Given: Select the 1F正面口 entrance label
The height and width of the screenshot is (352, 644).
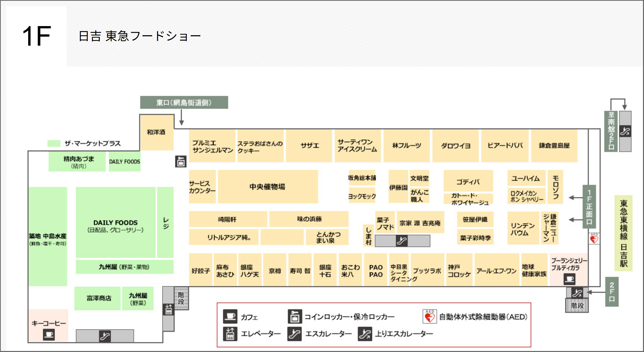Looking at the screenshot, I should tap(589, 207).
